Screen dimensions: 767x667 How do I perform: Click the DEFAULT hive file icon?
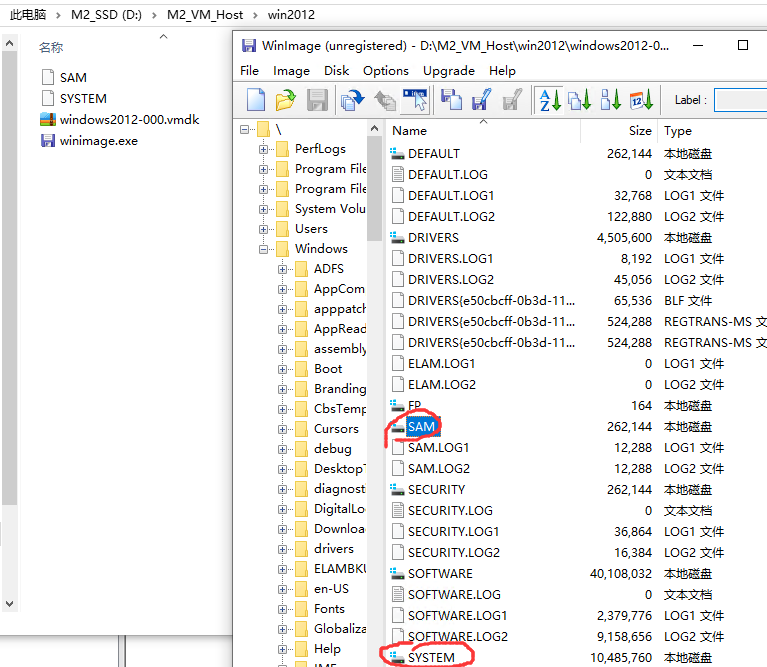point(397,154)
